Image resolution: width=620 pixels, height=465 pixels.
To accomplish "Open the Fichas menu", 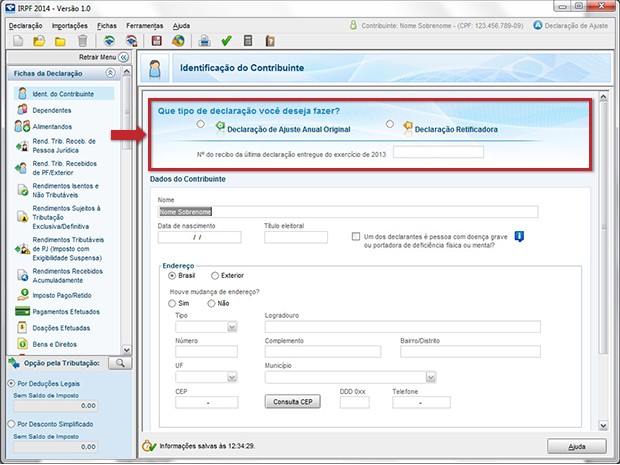I will tap(107, 26).
